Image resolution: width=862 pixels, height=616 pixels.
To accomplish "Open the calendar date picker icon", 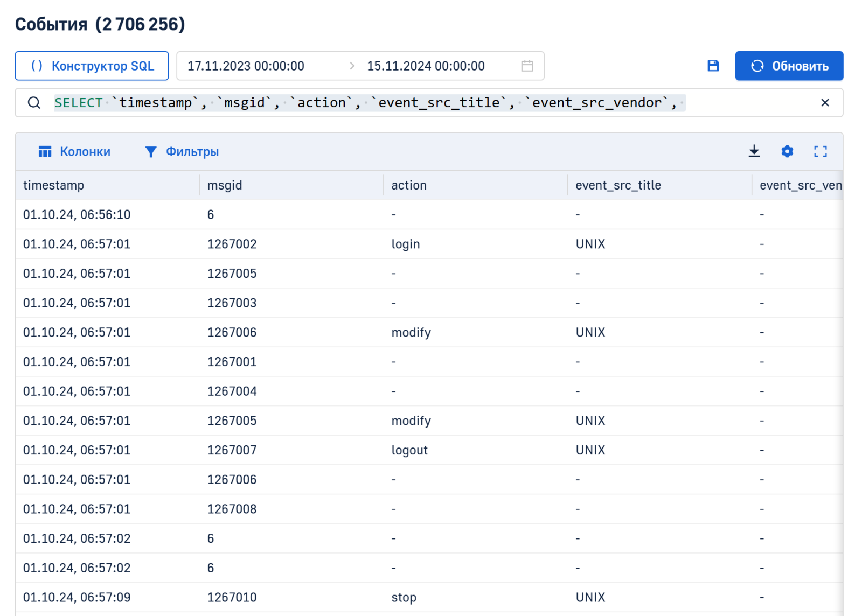I will tap(527, 66).
